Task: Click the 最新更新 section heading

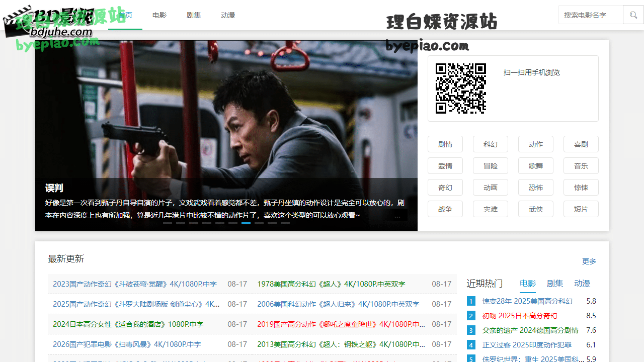Action: point(66,259)
